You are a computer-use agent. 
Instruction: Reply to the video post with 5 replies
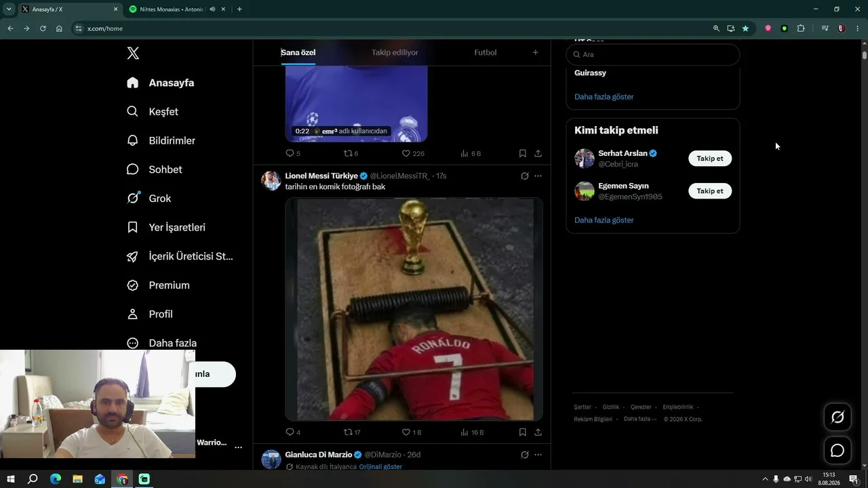(293, 153)
